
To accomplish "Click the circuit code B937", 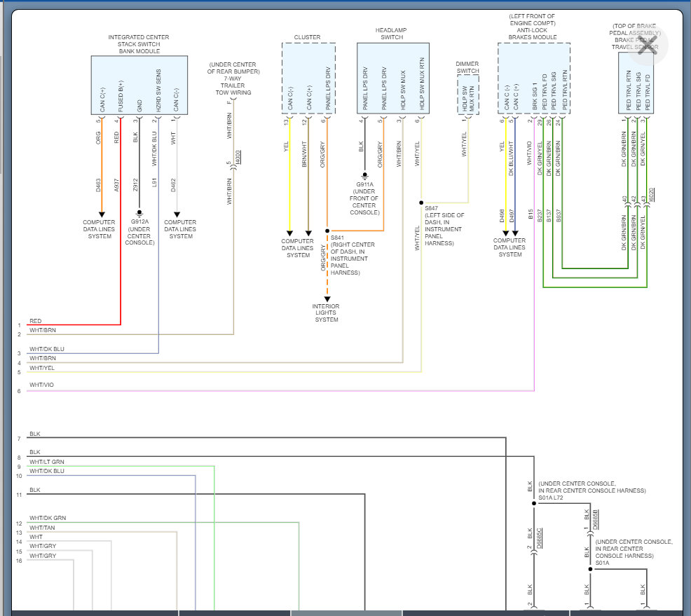I will pyautogui.click(x=559, y=215).
